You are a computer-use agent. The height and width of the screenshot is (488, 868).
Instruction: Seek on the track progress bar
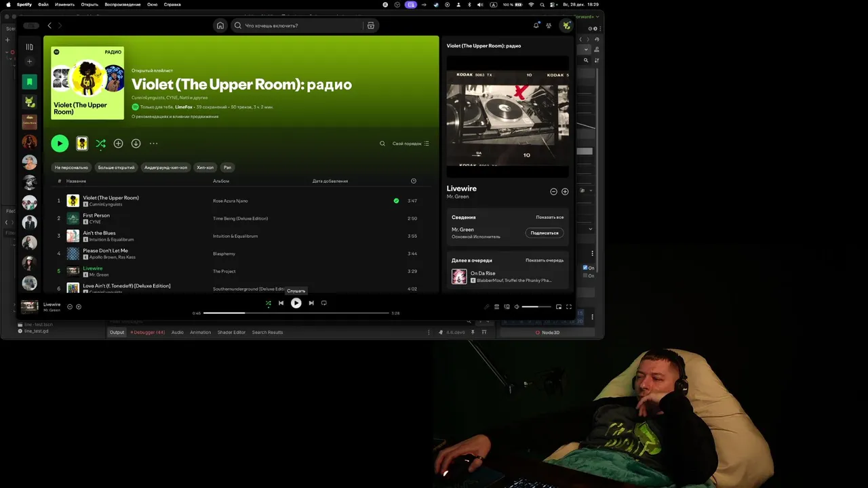click(x=296, y=313)
